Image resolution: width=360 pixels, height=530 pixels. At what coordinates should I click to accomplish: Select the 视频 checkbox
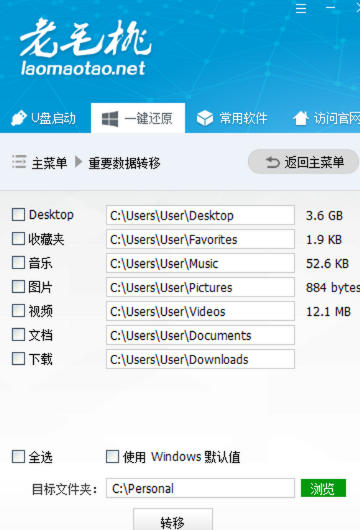pos(18,310)
